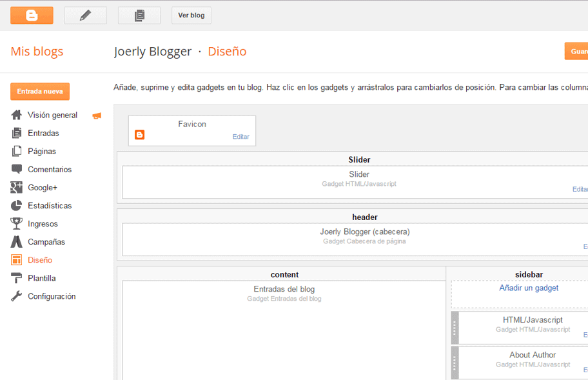Click Editar link in Slider gadget

point(580,190)
